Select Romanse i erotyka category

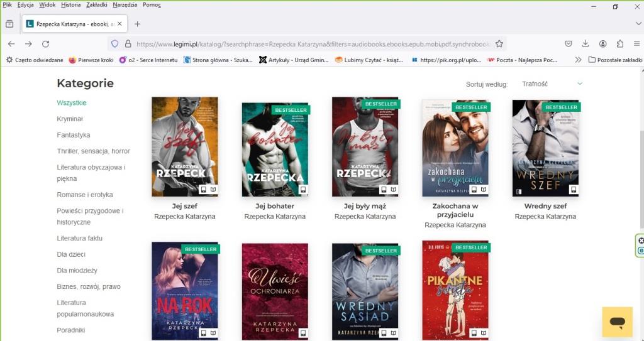[x=85, y=195]
